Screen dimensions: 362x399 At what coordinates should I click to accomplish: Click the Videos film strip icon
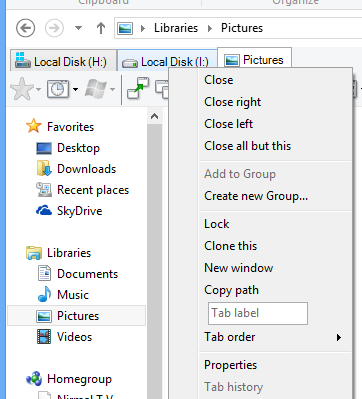(x=44, y=337)
